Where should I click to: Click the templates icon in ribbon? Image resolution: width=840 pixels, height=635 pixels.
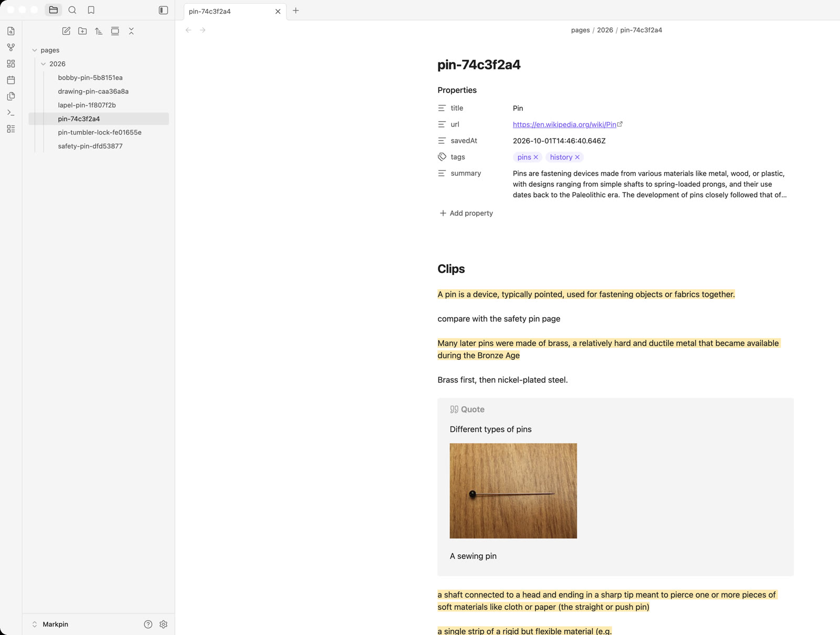click(11, 96)
